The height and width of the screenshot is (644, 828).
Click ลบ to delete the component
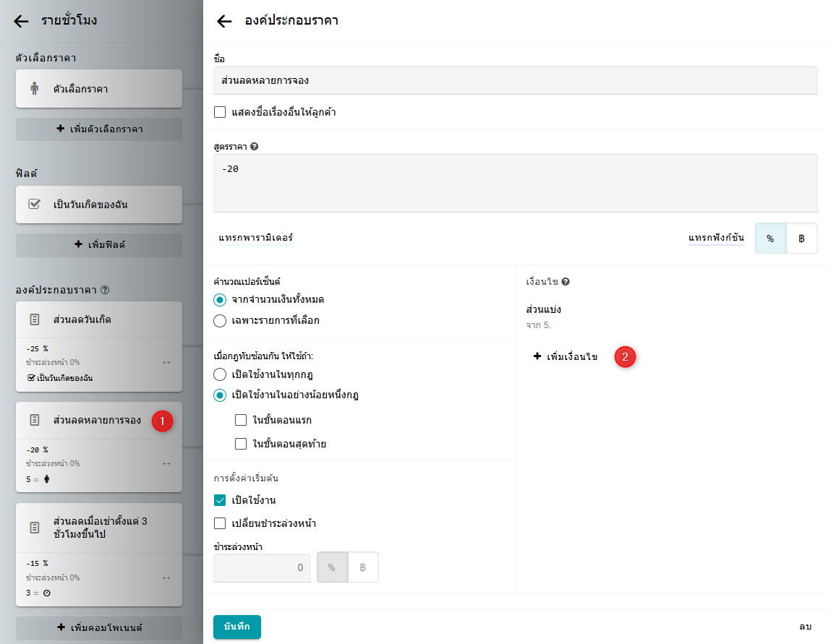[x=805, y=627]
